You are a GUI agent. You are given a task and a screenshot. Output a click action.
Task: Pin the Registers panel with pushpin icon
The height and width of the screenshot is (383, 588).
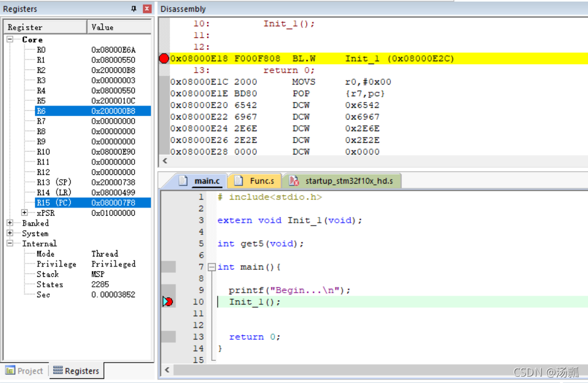[134, 9]
